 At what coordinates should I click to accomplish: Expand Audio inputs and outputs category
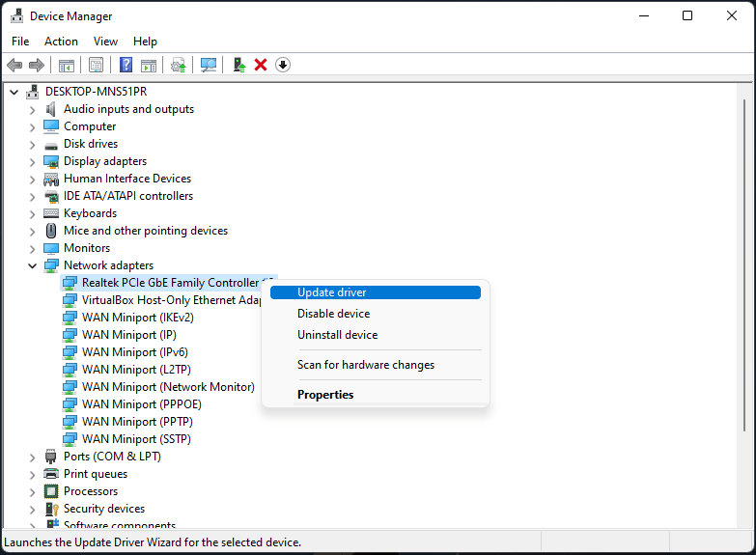[32, 110]
